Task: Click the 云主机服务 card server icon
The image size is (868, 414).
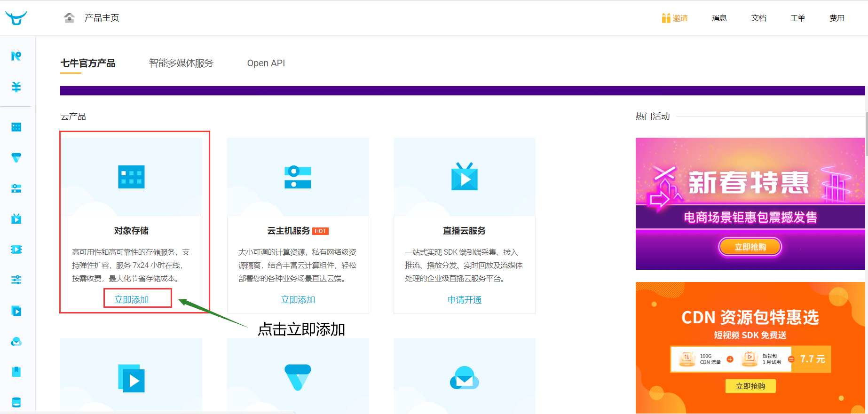Action: point(298,177)
